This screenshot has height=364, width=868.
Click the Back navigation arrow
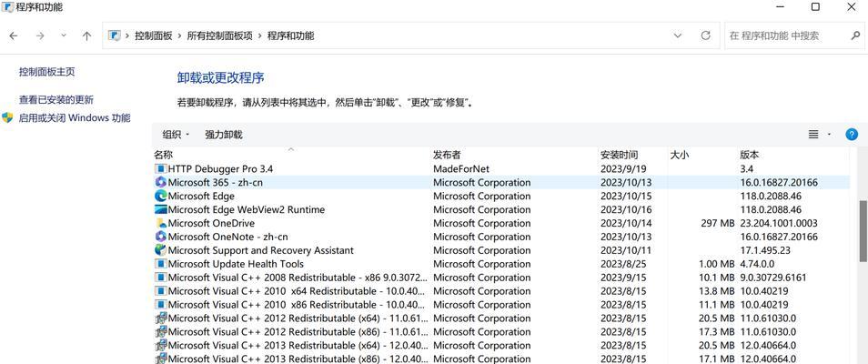pos(14,36)
